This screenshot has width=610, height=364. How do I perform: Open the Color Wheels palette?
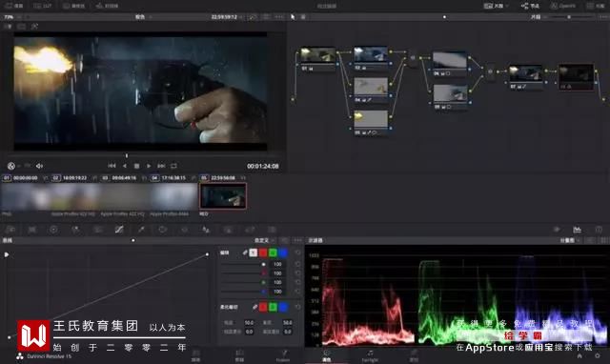point(53,230)
